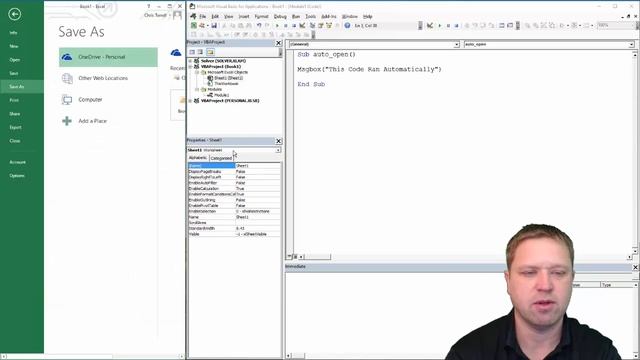The width and height of the screenshot is (640, 360).
Task: Open the Edit menu in VBA editor
Action: click(215, 17)
